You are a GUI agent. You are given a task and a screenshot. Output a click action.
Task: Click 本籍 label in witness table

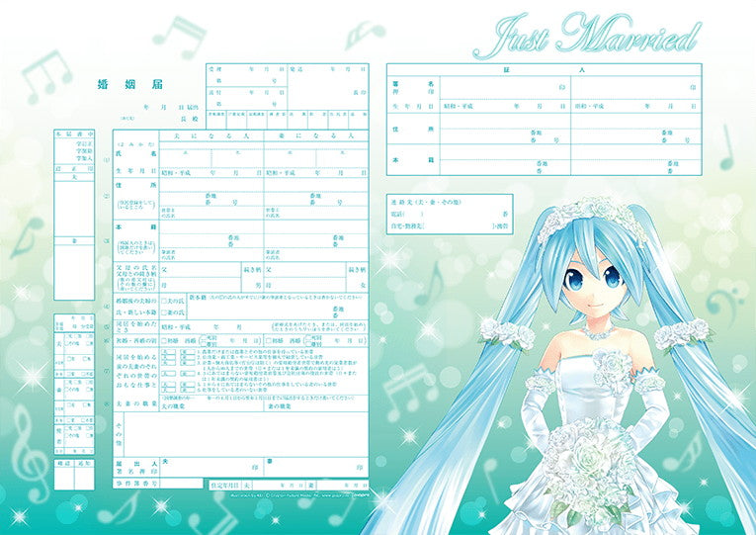click(413, 159)
